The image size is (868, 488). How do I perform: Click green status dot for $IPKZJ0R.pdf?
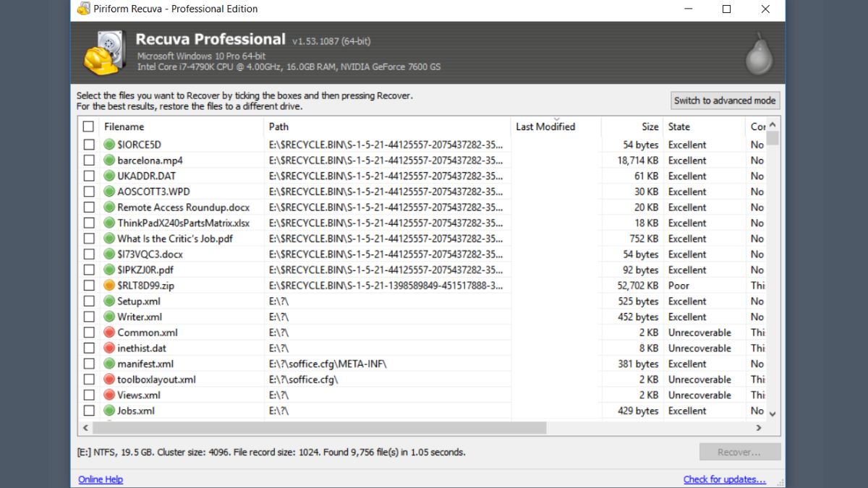(110, 270)
